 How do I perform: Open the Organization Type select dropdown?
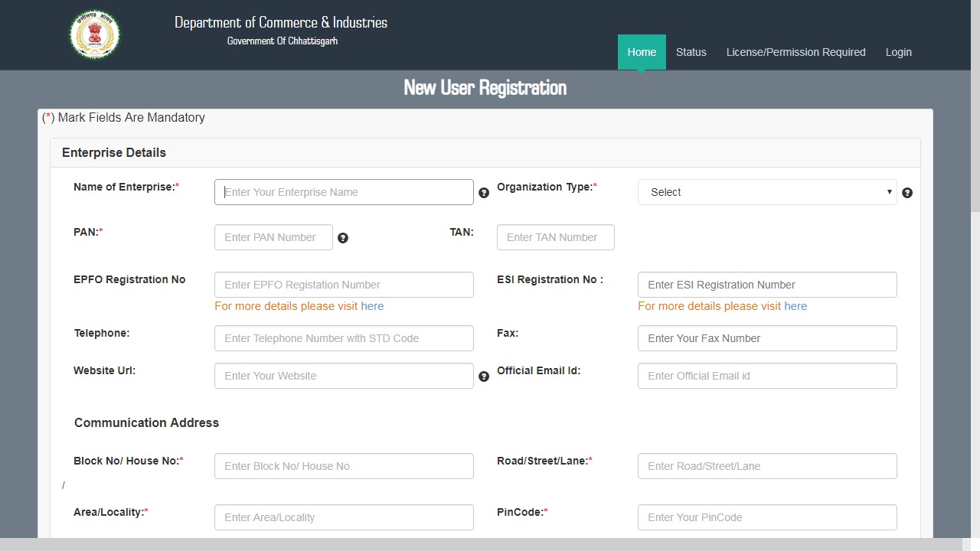(766, 192)
